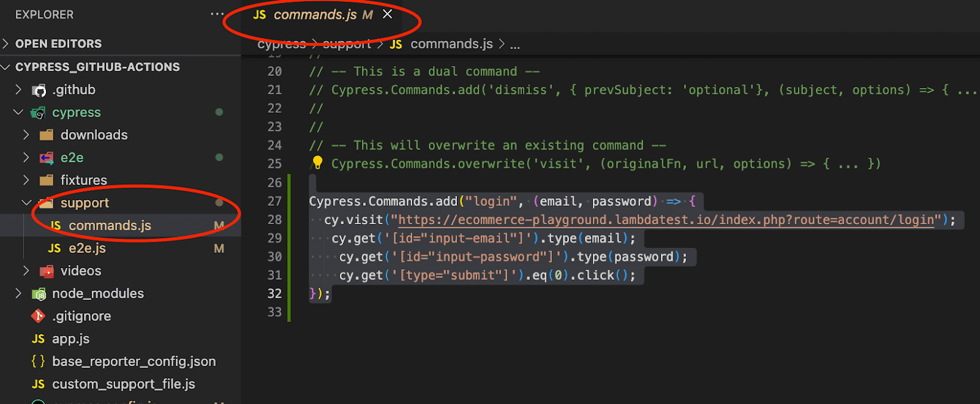Select the node_modules folder label
The height and width of the screenshot is (404, 980).
pos(98,293)
